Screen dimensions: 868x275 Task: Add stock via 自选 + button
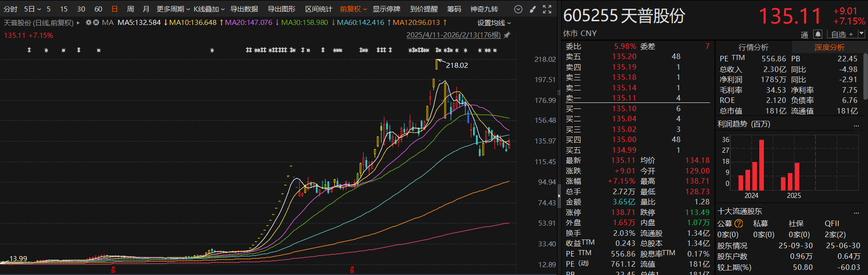click(x=842, y=34)
